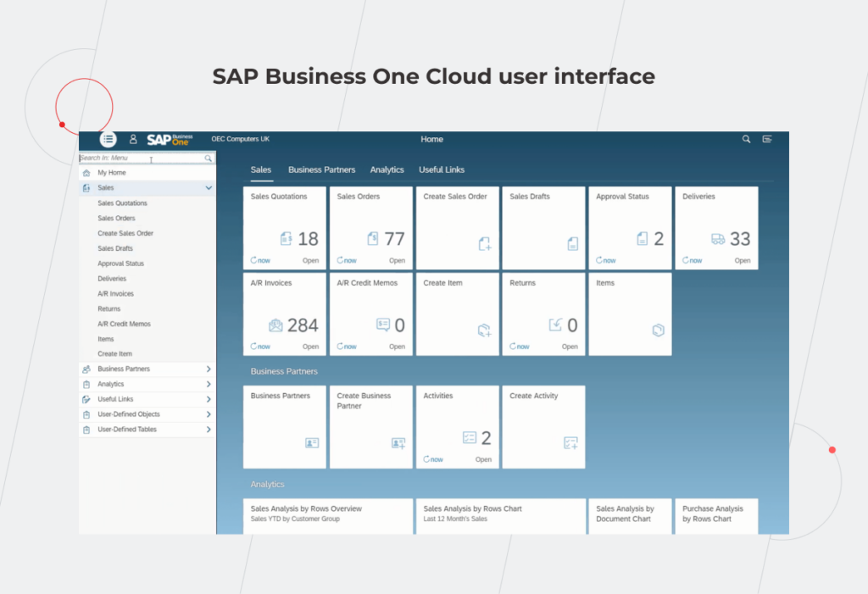Screen dimensions: 868x594
Task: Open Deliveries in the sidebar
Action: pos(112,279)
